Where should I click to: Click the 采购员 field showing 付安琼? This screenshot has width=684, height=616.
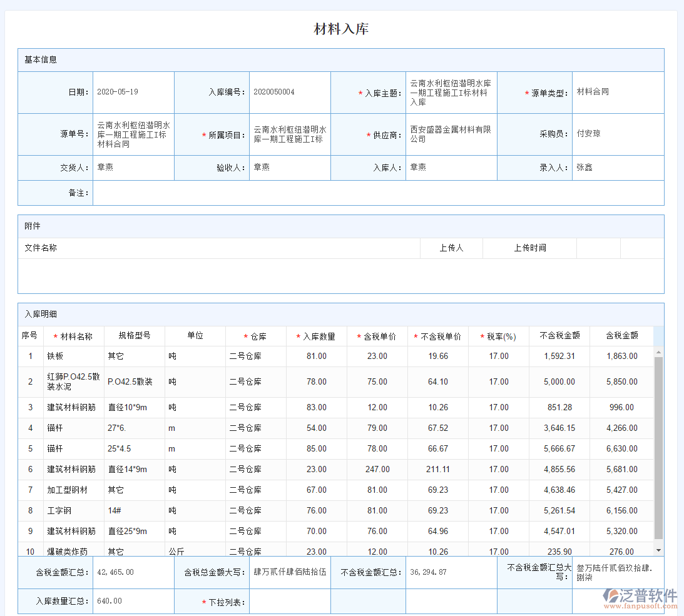click(617, 134)
